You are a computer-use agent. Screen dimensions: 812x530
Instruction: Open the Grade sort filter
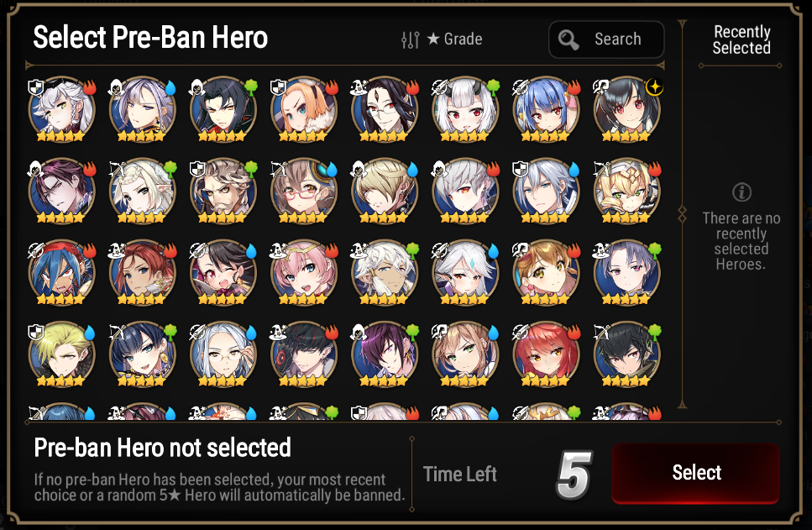point(454,39)
